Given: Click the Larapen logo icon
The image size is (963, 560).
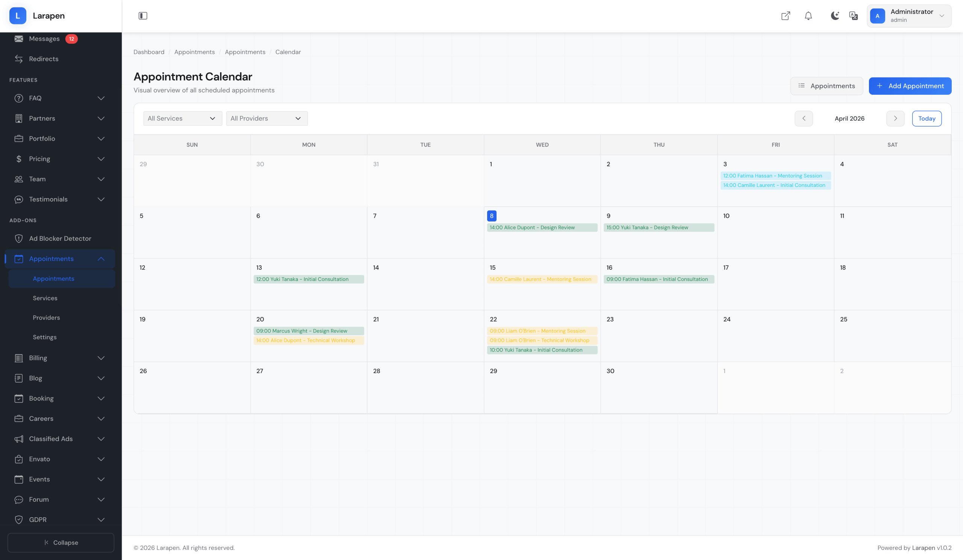Looking at the screenshot, I should (18, 16).
